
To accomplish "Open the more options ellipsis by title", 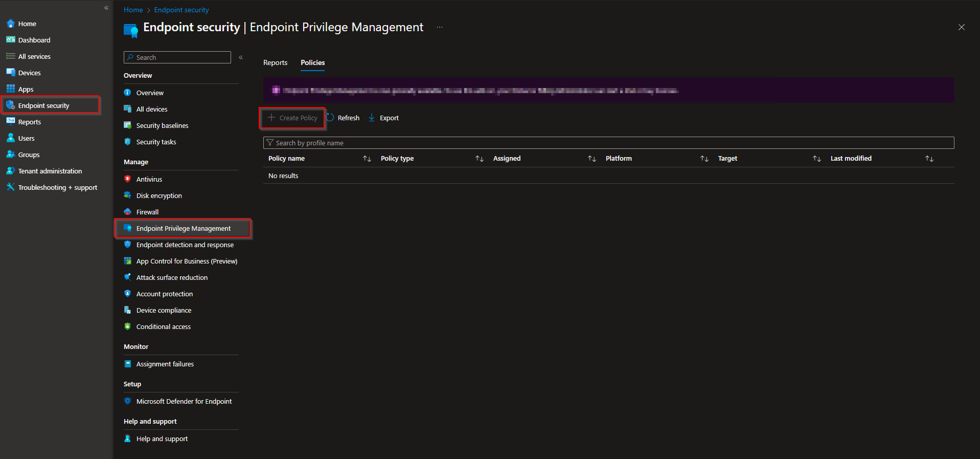I will click(x=440, y=27).
